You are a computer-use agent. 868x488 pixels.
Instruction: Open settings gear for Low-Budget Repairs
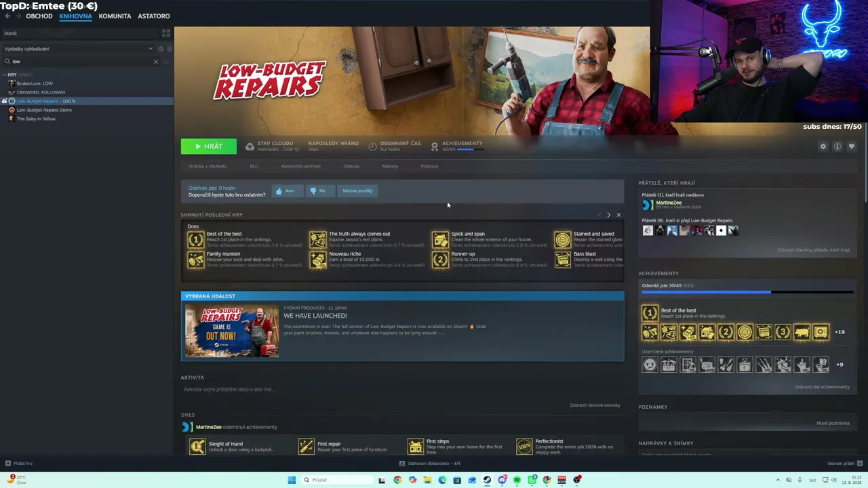pyautogui.click(x=823, y=146)
